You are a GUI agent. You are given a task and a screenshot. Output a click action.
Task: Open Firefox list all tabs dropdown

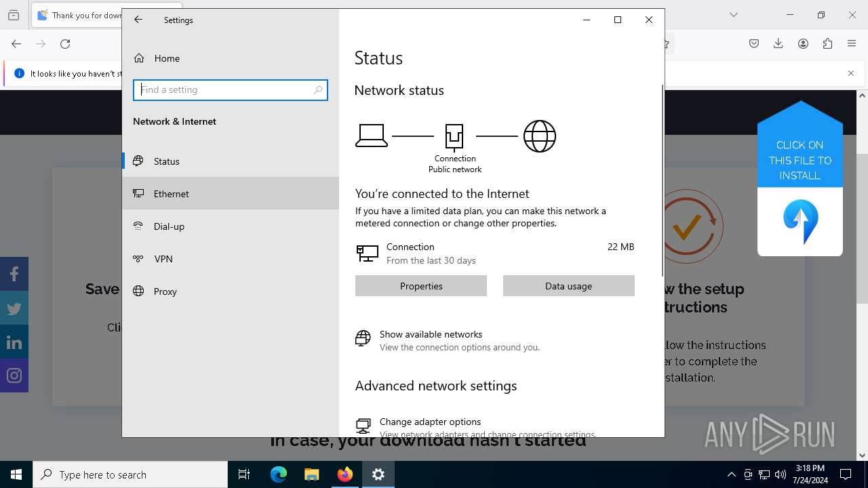click(x=734, y=15)
